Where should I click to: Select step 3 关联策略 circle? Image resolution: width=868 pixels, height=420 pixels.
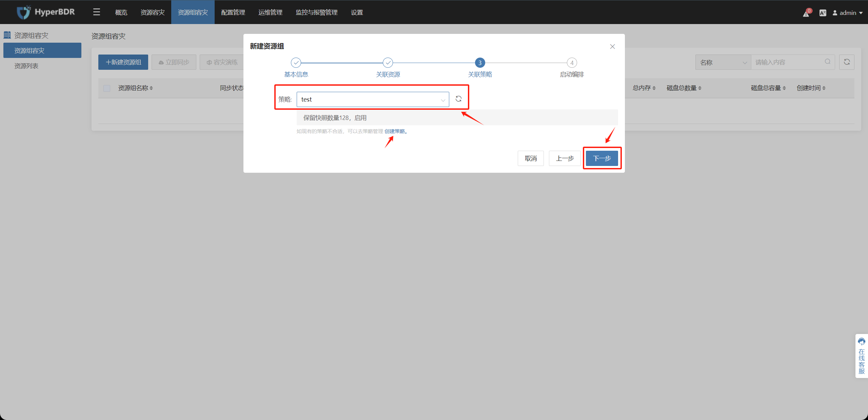point(480,63)
